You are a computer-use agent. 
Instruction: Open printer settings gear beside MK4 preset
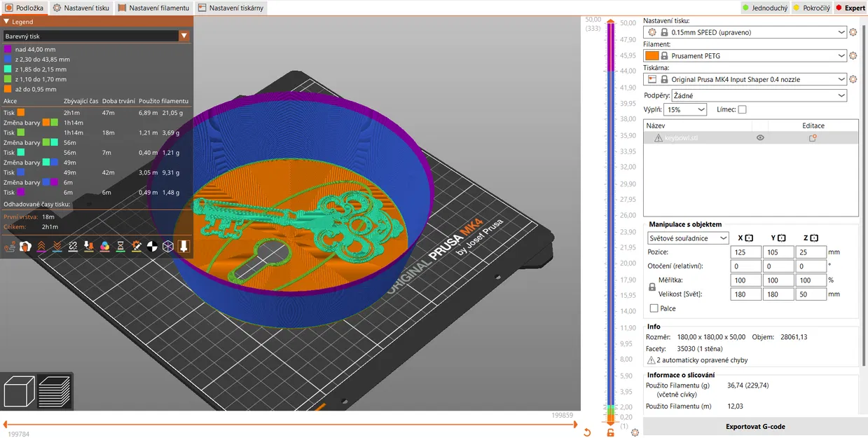pos(853,80)
